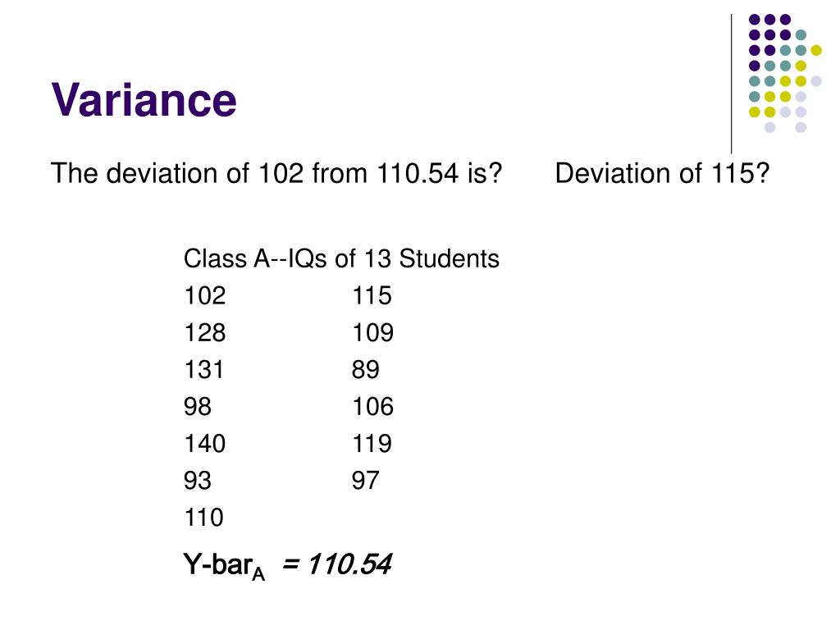Click the 'Deviation of 115?' question text
Viewport: 840px width, 630px height.
pos(662,174)
